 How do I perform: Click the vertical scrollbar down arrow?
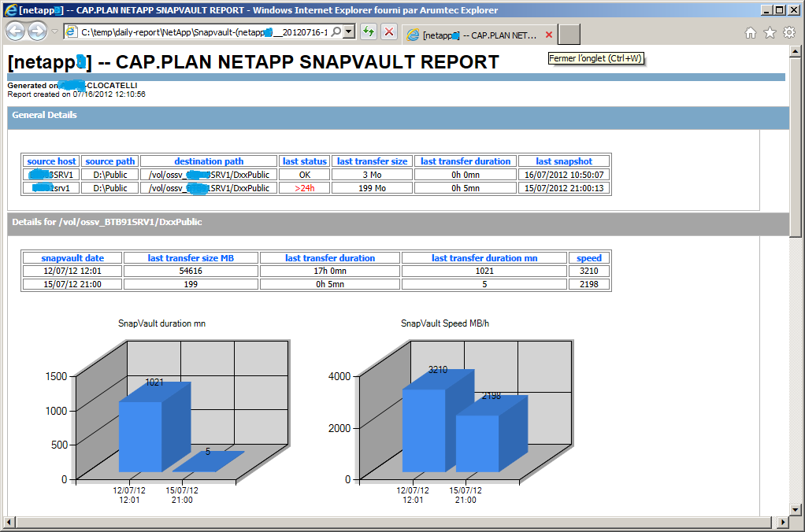point(796,509)
